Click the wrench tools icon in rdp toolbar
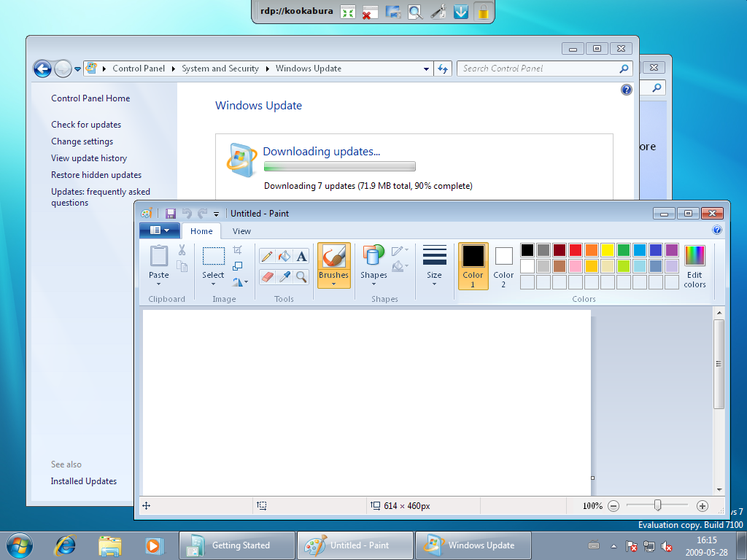 [x=438, y=12]
